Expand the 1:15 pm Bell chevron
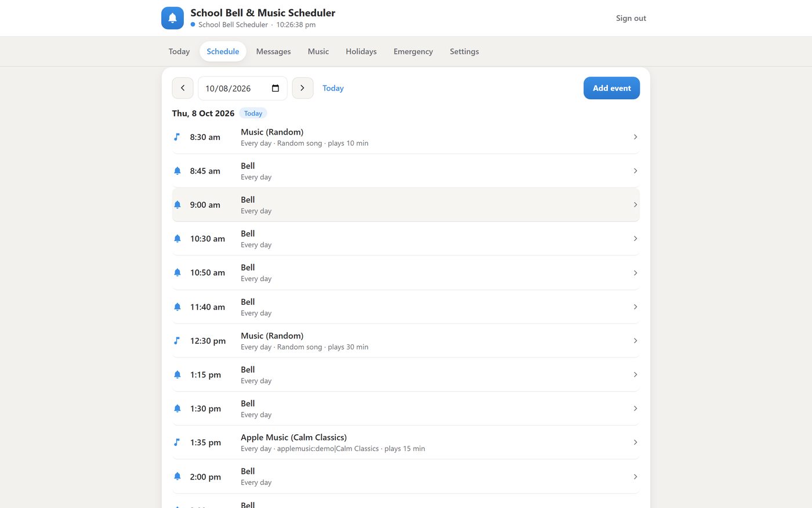Screen dimensions: 812x508 coord(635,374)
